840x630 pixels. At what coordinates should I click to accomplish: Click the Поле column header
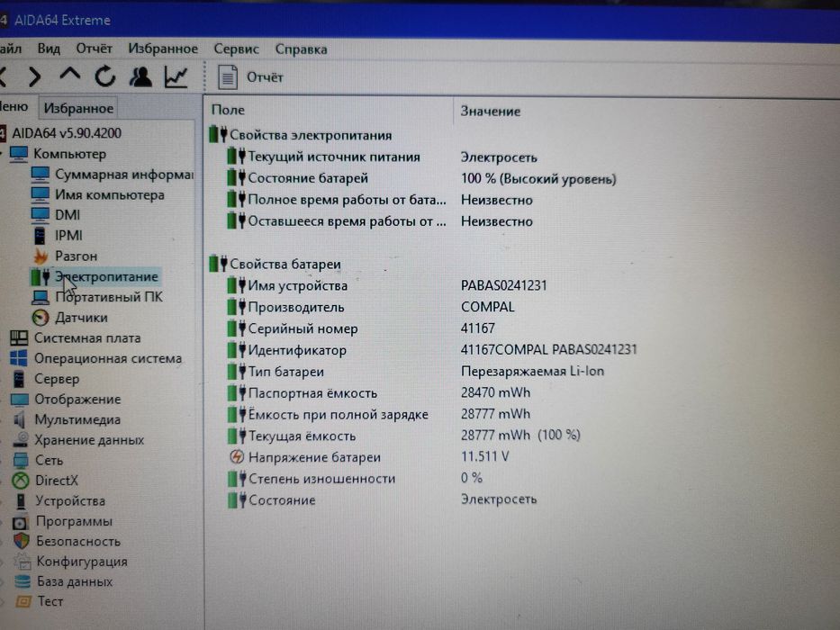[228, 110]
